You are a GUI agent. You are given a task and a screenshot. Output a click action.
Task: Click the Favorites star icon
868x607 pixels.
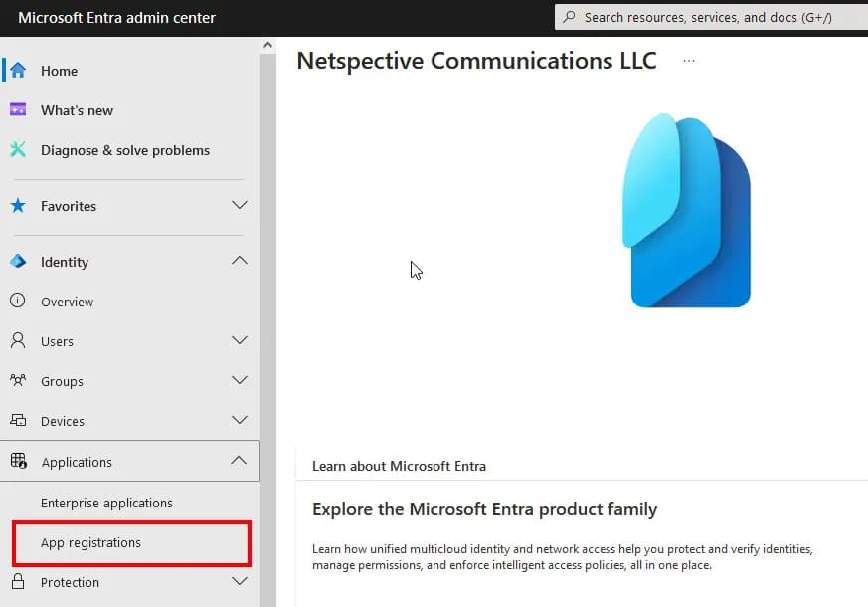click(x=18, y=206)
